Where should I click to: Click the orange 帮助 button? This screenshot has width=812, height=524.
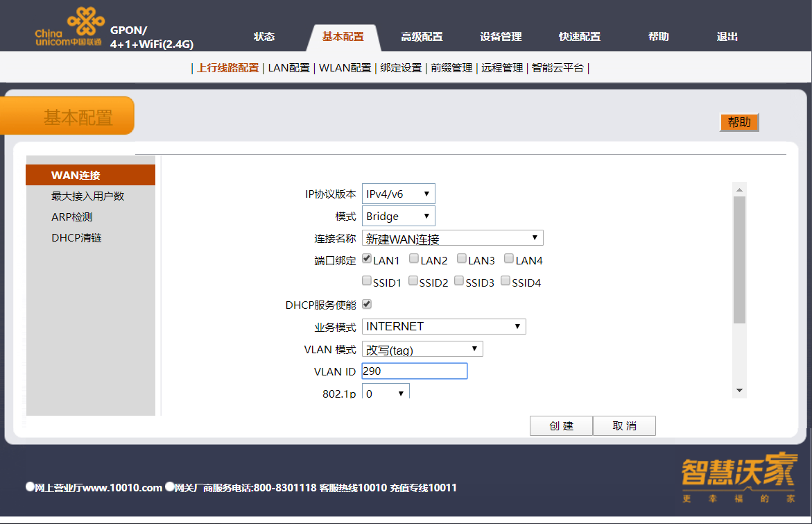tap(739, 122)
